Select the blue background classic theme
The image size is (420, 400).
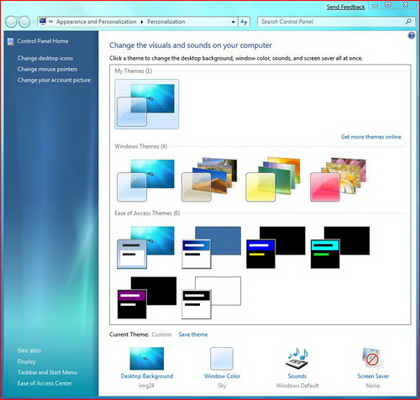coord(211,247)
